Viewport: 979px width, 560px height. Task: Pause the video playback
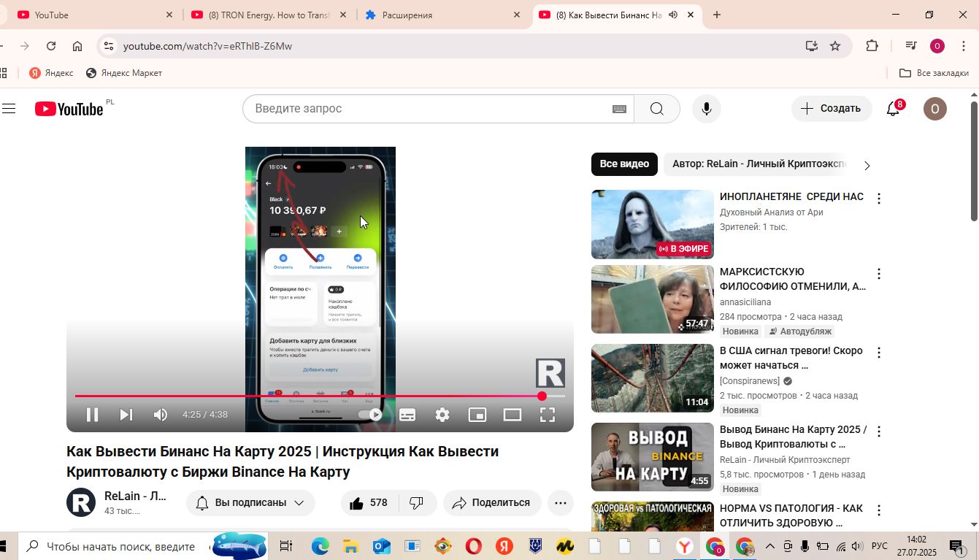[x=92, y=415]
